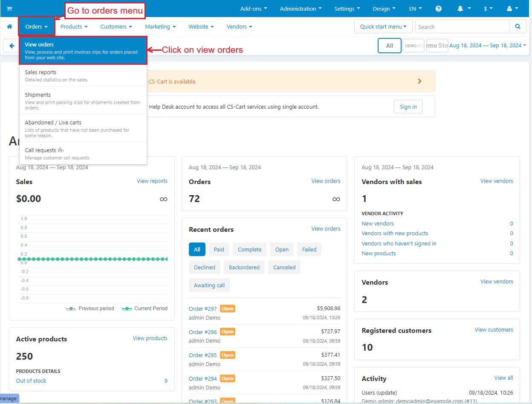Click the orange chevron on upgrade notice
532x404 pixels.
click(x=419, y=81)
